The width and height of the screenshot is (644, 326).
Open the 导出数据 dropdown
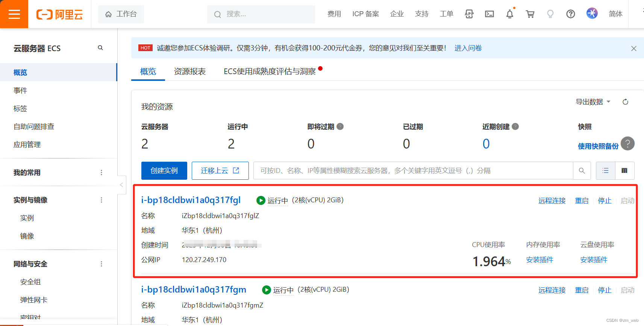(x=593, y=102)
